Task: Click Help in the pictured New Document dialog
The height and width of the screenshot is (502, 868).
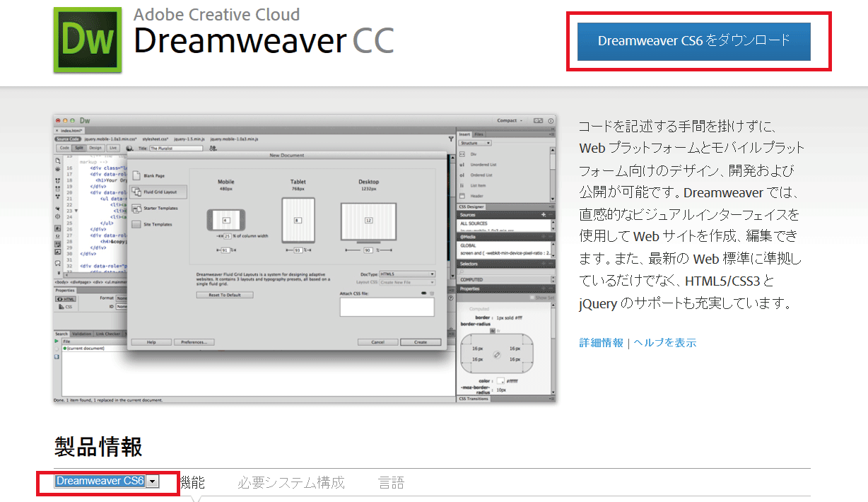Action: (x=151, y=342)
